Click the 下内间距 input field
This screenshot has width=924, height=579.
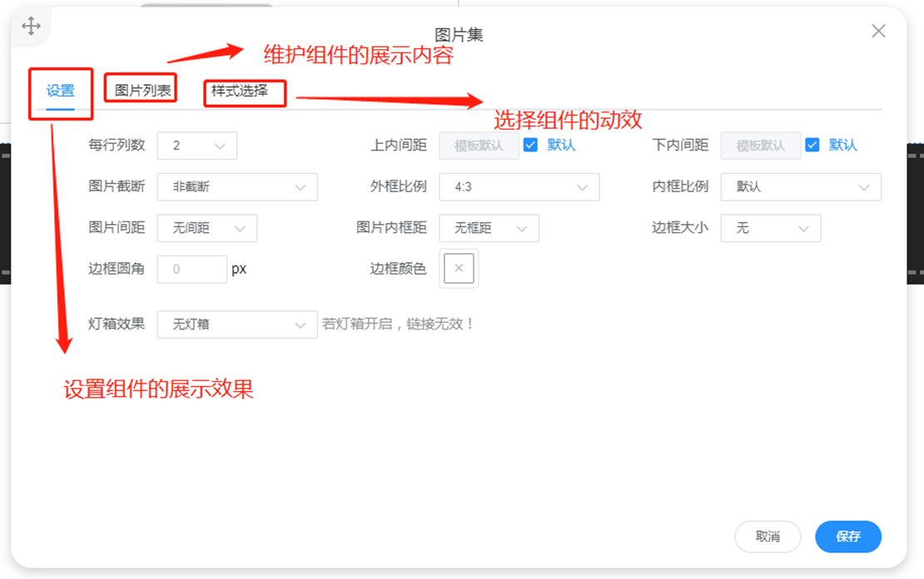(x=760, y=146)
